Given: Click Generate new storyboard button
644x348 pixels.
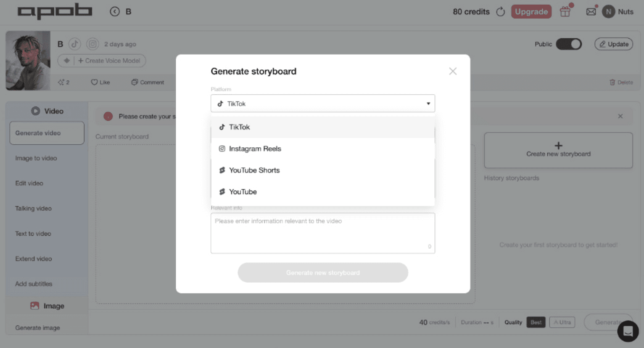Looking at the screenshot, I should coord(323,273).
